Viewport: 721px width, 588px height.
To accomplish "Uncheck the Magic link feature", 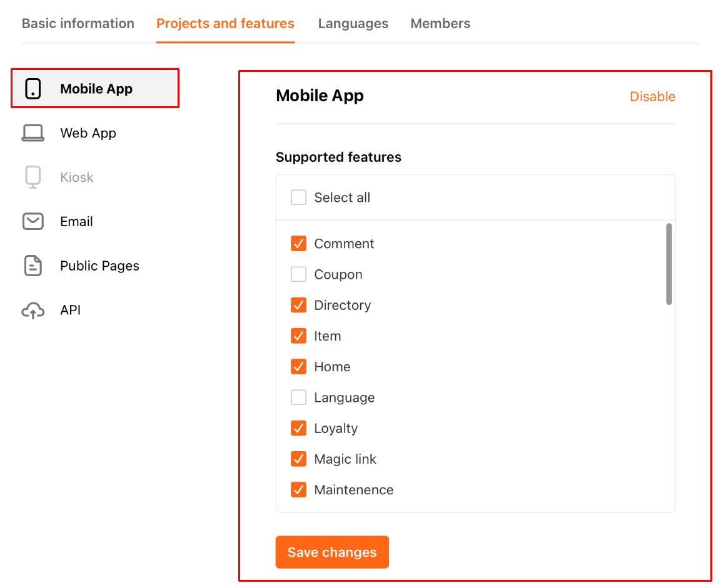I will click(x=298, y=459).
